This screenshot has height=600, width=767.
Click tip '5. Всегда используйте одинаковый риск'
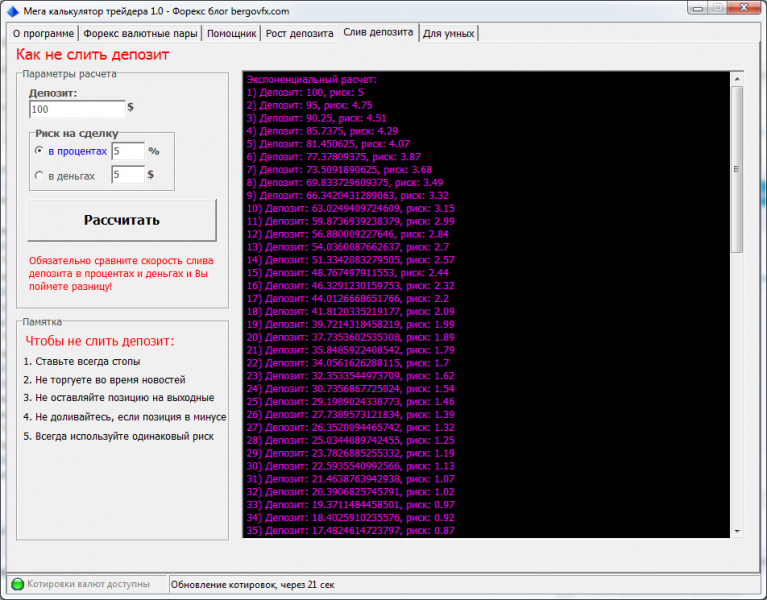point(118,436)
